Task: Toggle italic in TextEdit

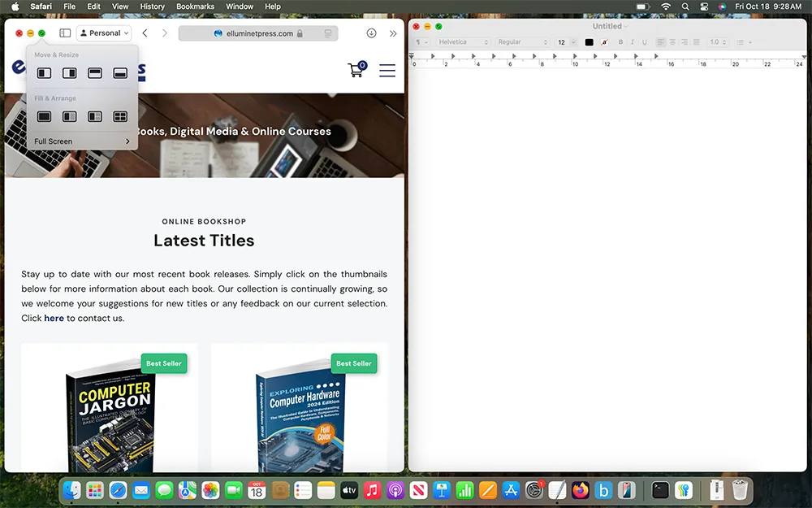Action: (633, 42)
